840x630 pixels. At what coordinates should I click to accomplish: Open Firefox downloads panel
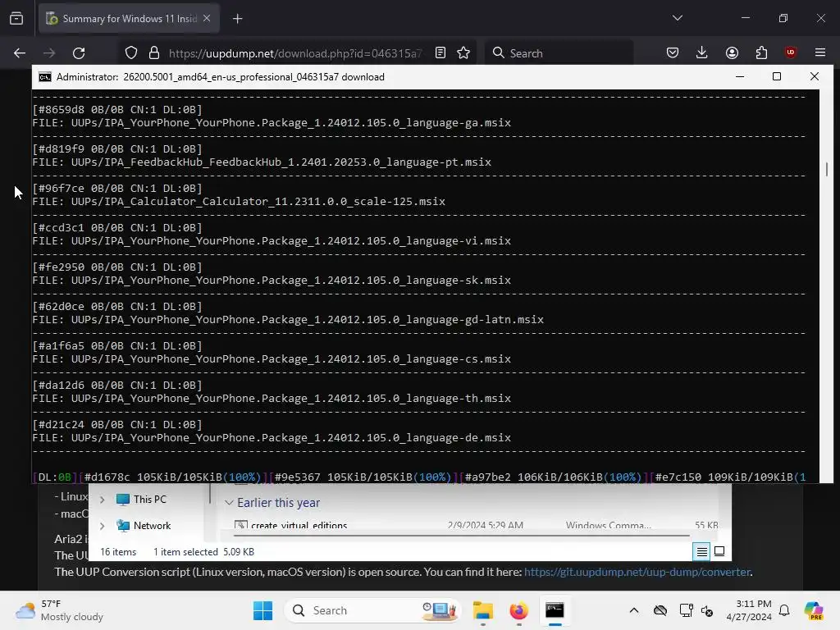pos(702,52)
